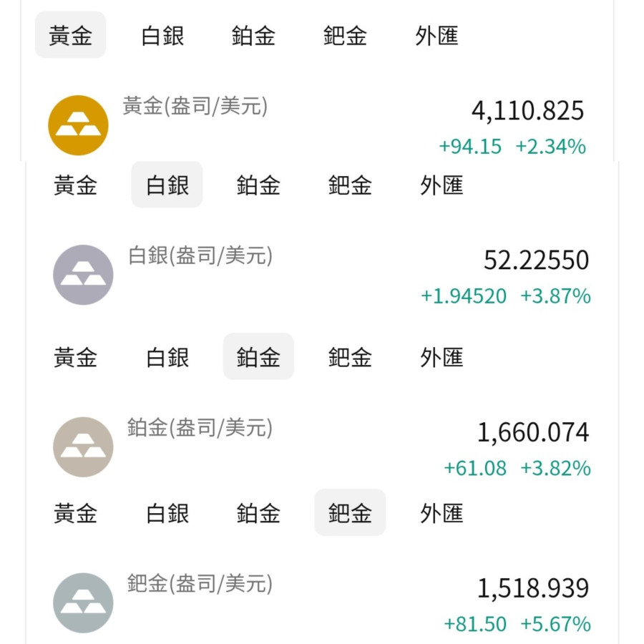Click the gold price 4,110.825
Viewport: 644px width, 644px height.
click(527, 110)
